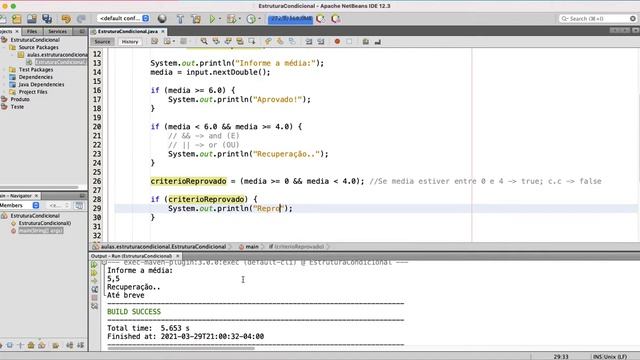Screen dimensions: 640x360
Task: Click the Output horizontal scrollbar
Action: 181,348
